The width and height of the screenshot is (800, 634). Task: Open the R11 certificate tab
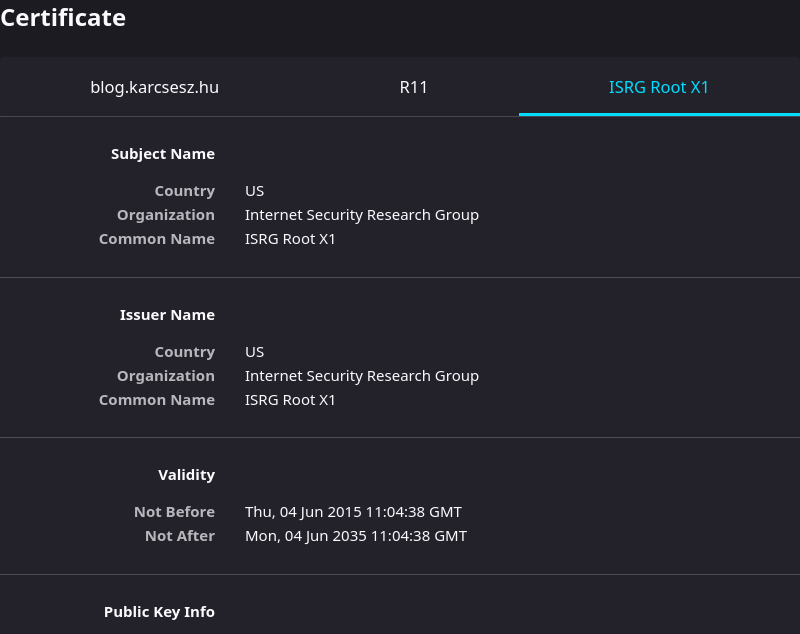coord(413,87)
